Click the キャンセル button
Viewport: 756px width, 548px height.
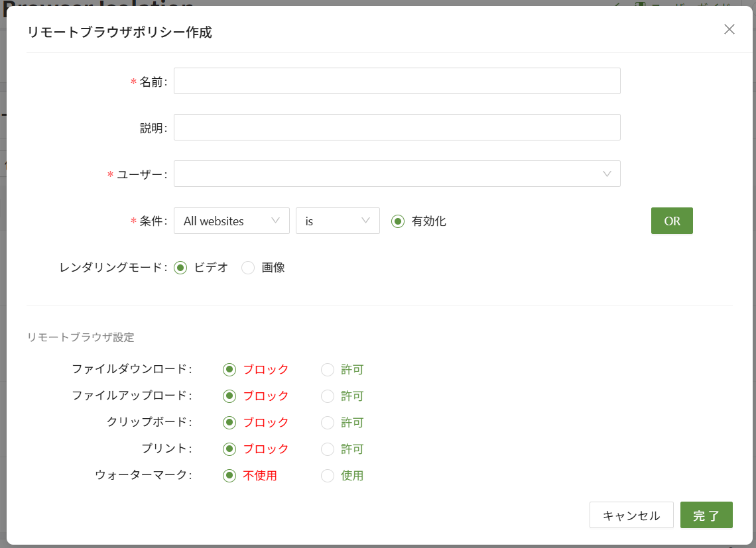(631, 515)
